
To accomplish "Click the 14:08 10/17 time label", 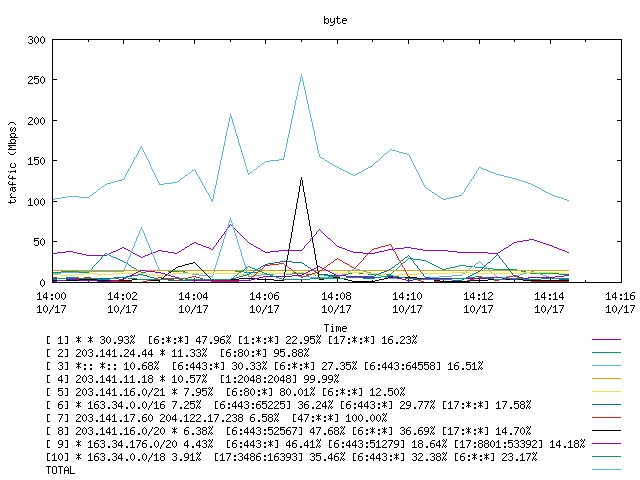I will click(x=336, y=302).
